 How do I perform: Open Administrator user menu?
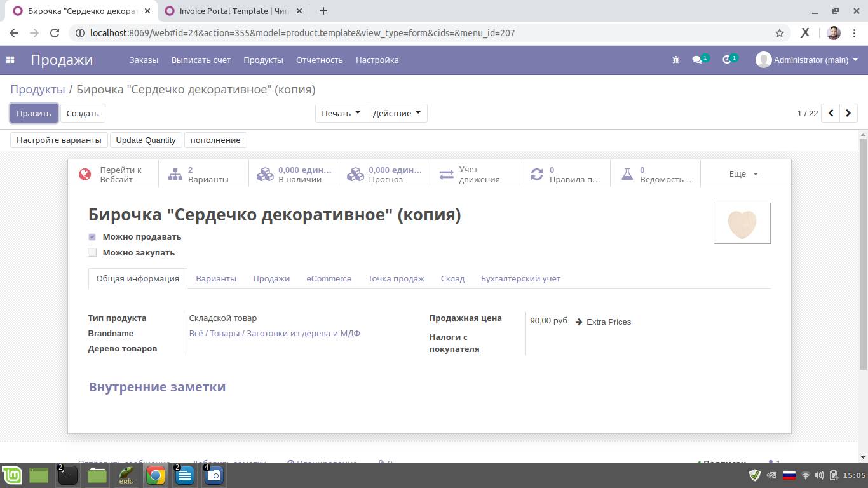point(807,60)
